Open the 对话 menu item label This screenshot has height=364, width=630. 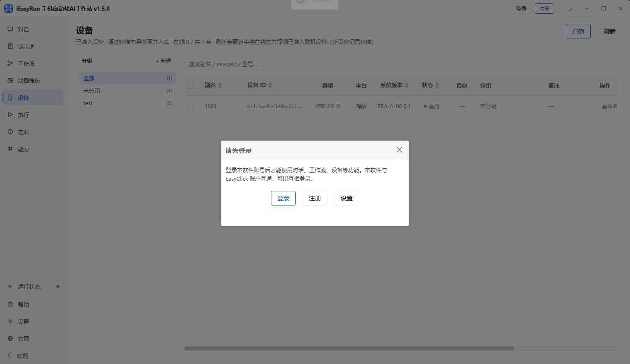(24, 29)
